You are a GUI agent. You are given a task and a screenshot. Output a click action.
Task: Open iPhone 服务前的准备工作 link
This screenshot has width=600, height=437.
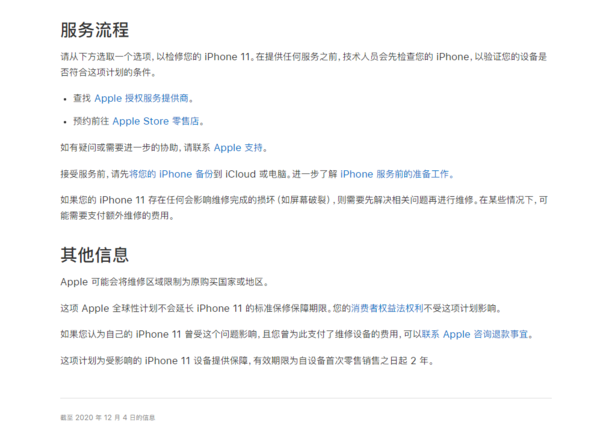(395, 174)
